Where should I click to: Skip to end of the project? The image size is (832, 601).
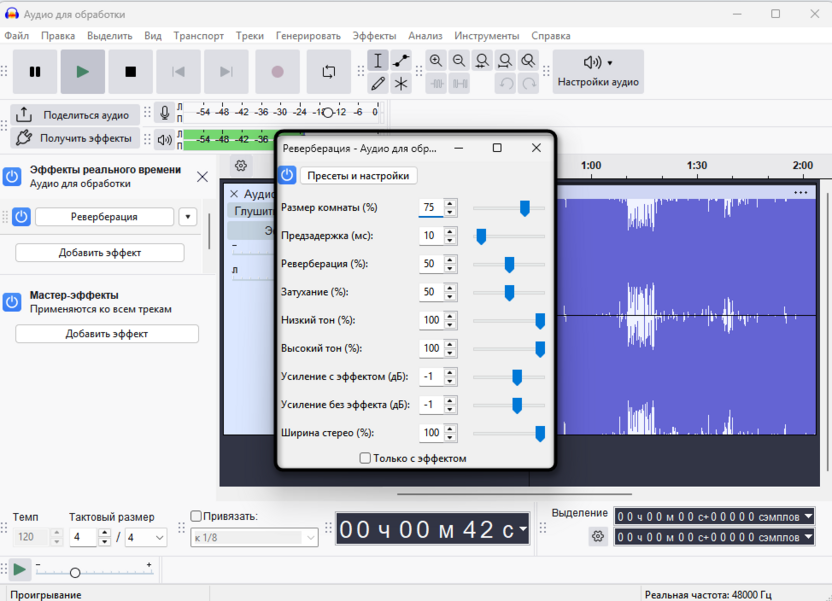coord(226,72)
